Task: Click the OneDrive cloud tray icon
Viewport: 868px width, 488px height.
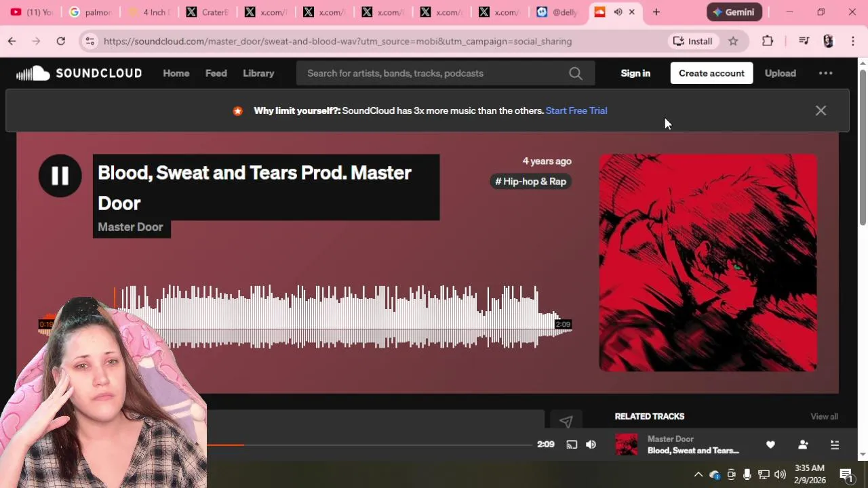Action: tap(715, 474)
